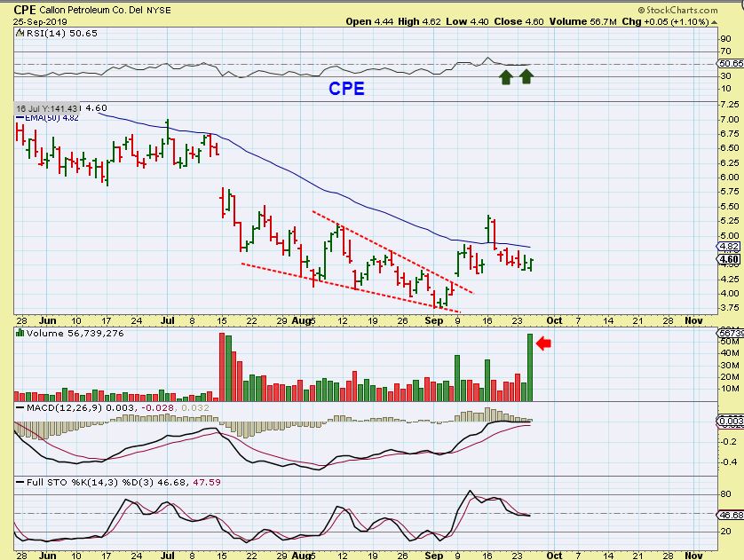Click the 10 level on the RSI scale
The height and width of the screenshot is (560, 744).
[x=725, y=88]
